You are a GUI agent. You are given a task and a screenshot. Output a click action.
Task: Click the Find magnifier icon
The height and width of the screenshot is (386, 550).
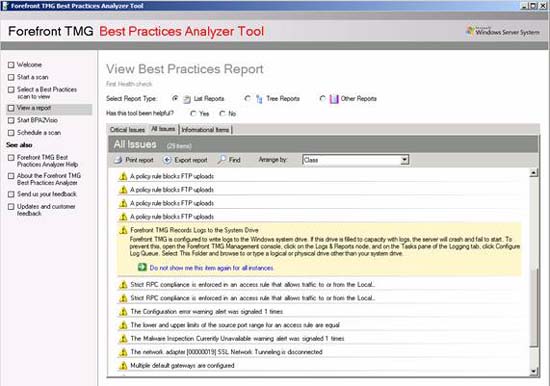point(222,160)
